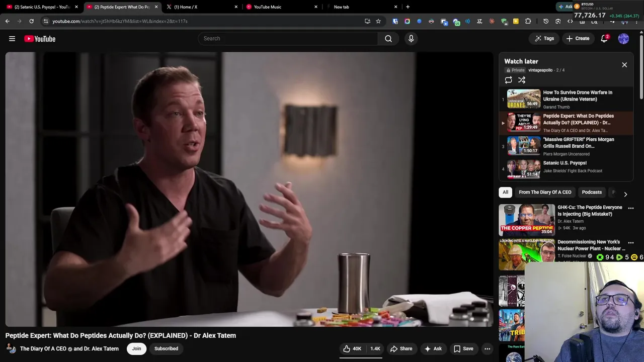Screen dimensions: 644x362
Task: Click the blue circle extension icon
Action: click(x=419, y=21)
